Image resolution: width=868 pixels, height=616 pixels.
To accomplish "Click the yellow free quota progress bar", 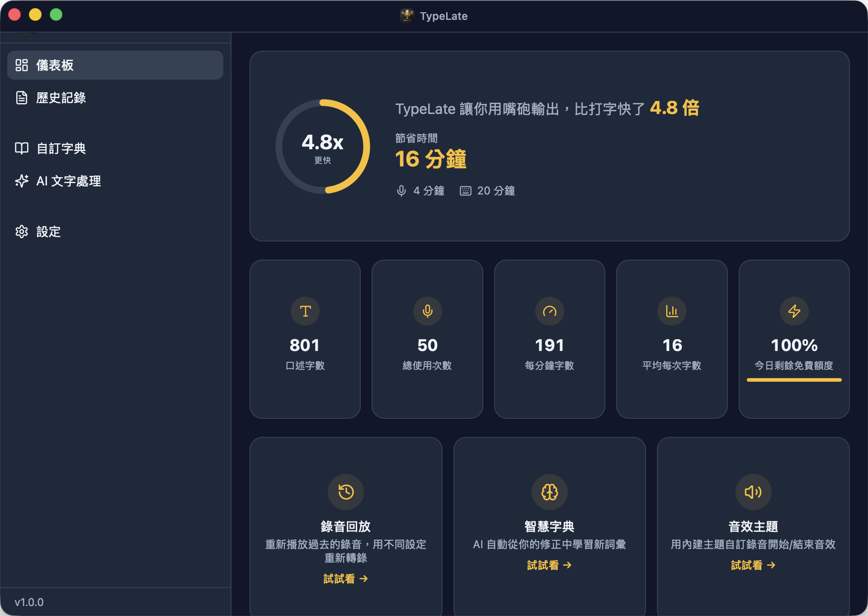I will (x=794, y=380).
